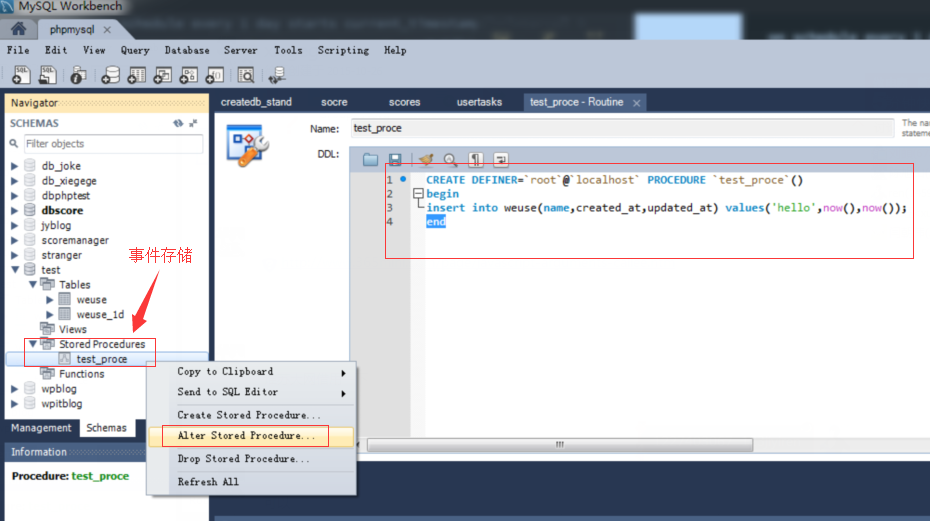The width and height of the screenshot is (930, 521).
Task: Expand the wpblog schema
Action: [15, 389]
